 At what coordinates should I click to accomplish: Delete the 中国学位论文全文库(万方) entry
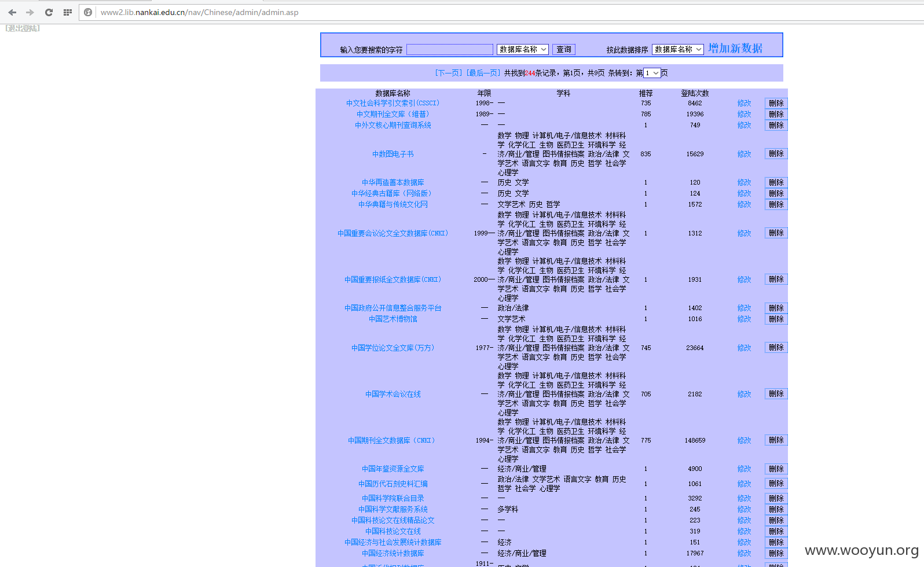pos(776,348)
